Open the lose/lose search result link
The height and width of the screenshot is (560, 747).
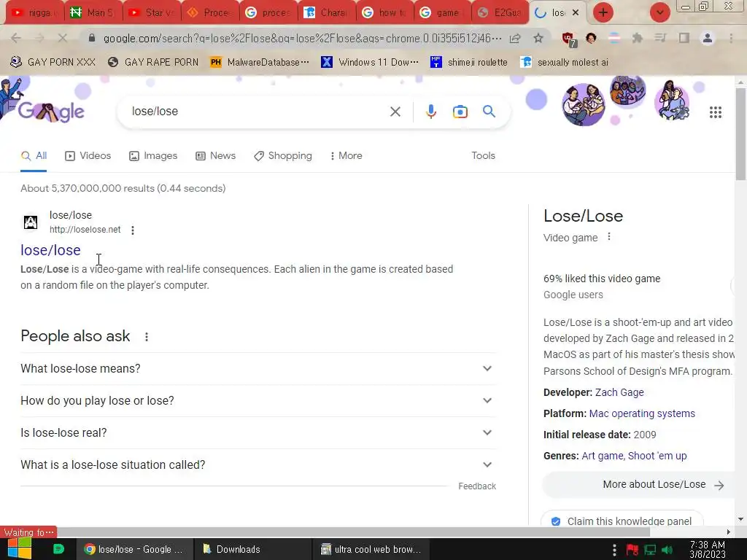tap(50, 250)
